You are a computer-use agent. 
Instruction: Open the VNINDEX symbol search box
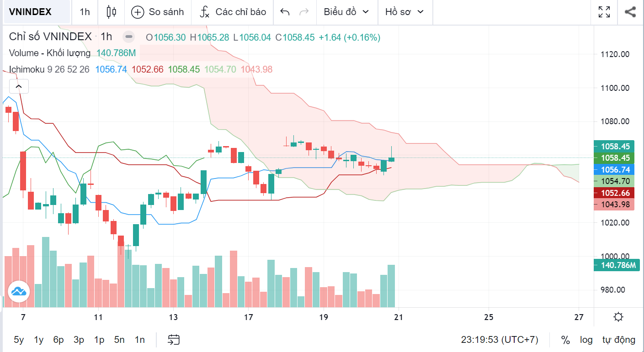37,12
